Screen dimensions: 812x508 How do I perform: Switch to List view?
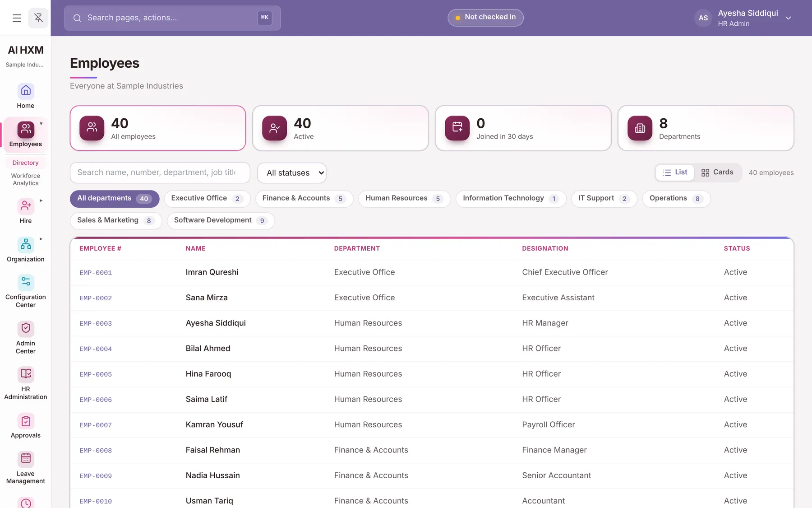point(675,172)
